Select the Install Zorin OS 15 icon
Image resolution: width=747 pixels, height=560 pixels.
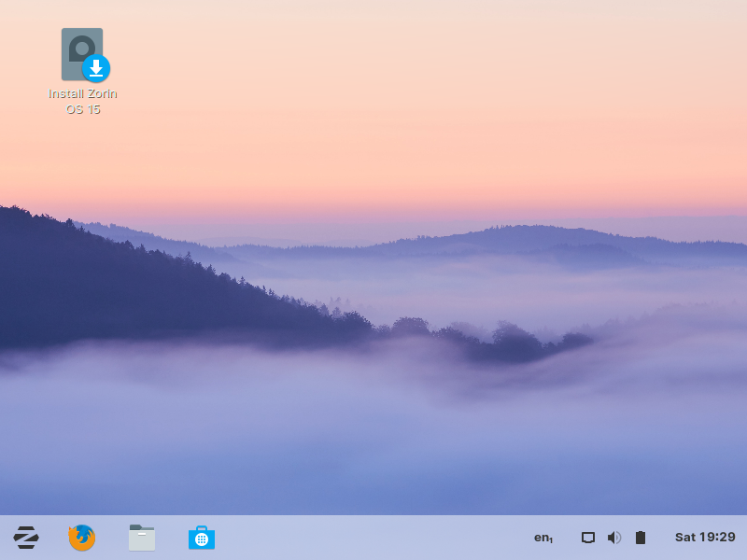click(x=82, y=54)
